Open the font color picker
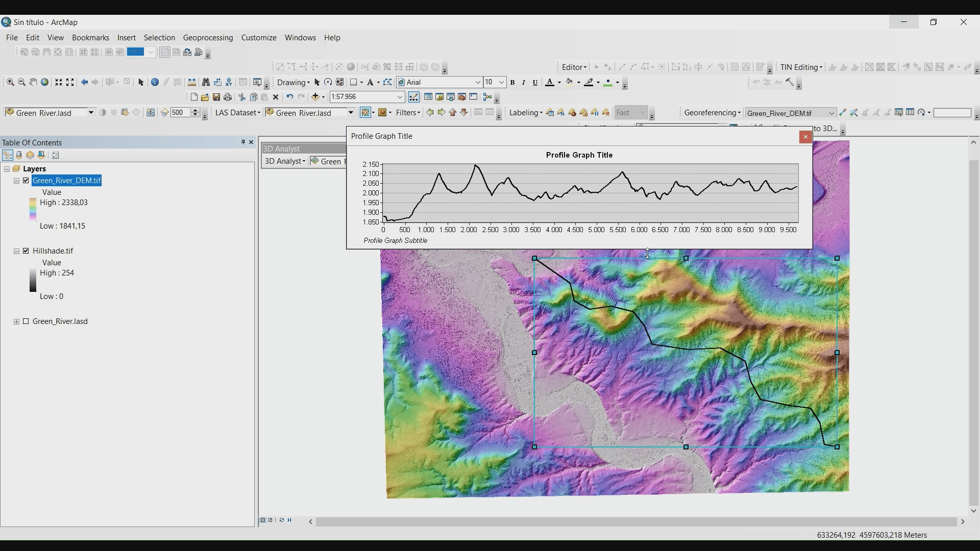 pyautogui.click(x=559, y=82)
